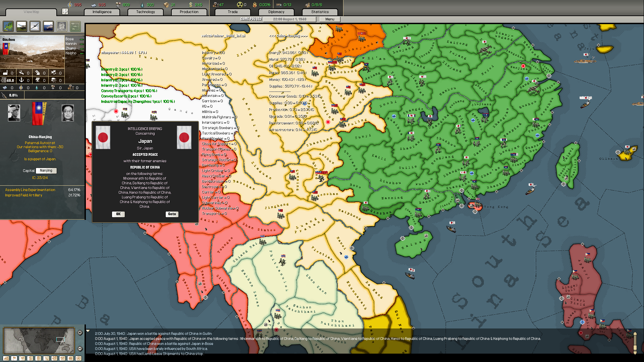The image size is (644, 362).
Task: Select the naval units map filter icon
Action: coord(48,26)
